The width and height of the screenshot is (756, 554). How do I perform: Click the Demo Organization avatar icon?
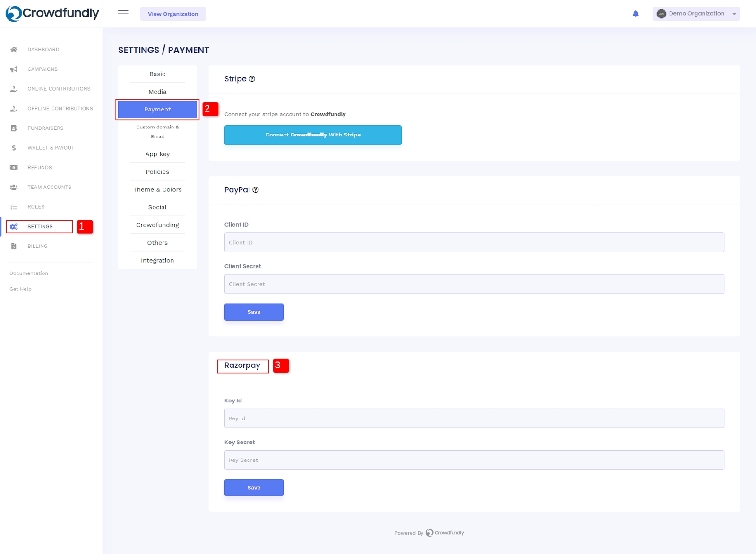pos(661,14)
